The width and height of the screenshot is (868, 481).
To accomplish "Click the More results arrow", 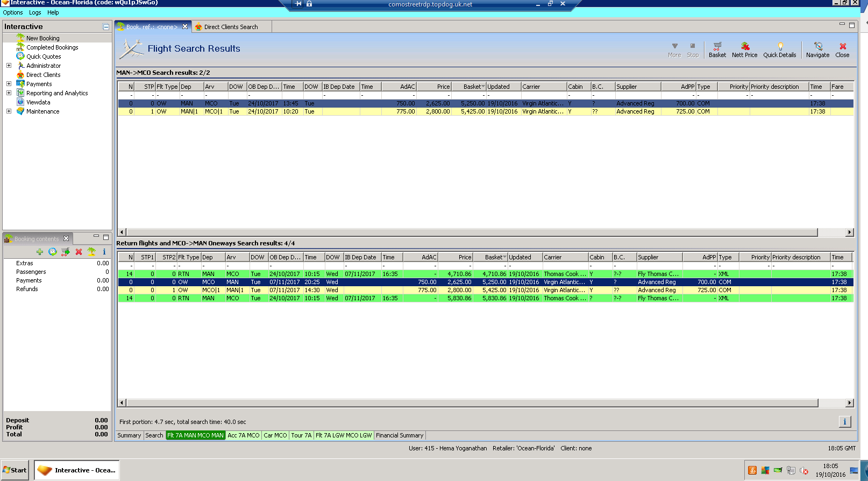I will [x=674, y=49].
